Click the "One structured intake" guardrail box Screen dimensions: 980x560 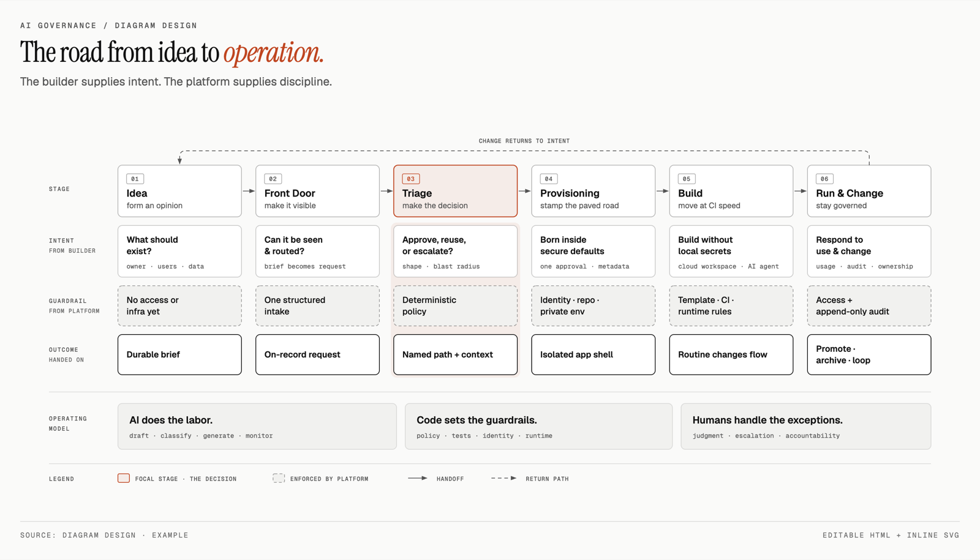pos(317,306)
